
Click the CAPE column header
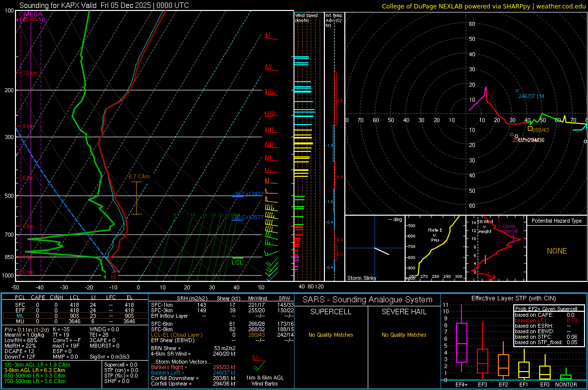(38, 297)
